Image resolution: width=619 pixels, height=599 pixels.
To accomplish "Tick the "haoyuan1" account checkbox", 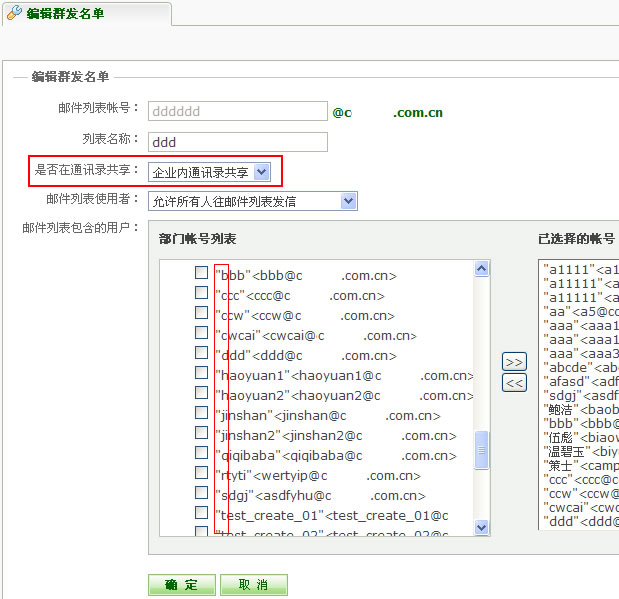I will click(x=202, y=374).
